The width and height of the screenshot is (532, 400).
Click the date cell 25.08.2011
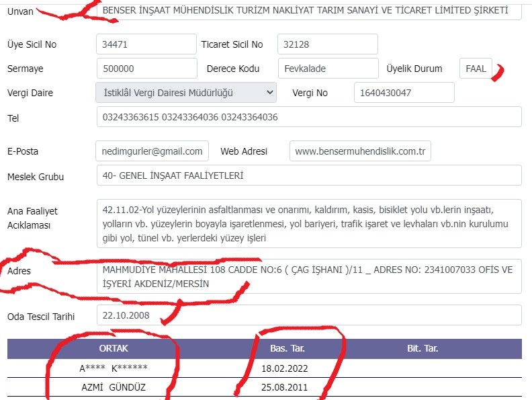[x=285, y=387]
